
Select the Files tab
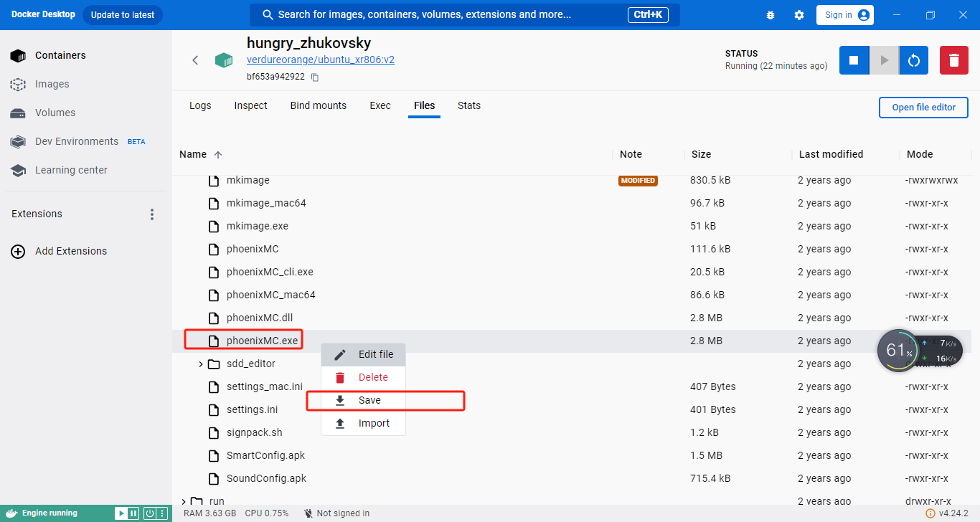[x=424, y=105]
